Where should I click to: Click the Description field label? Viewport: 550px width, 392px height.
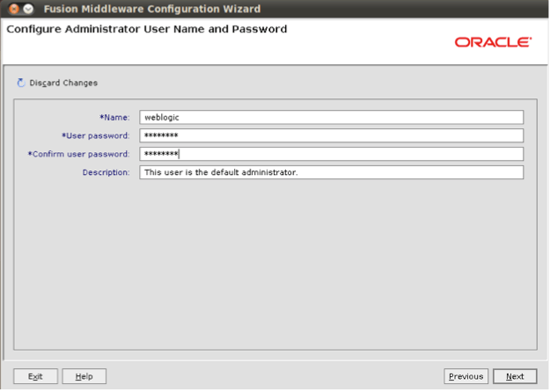pos(106,172)
